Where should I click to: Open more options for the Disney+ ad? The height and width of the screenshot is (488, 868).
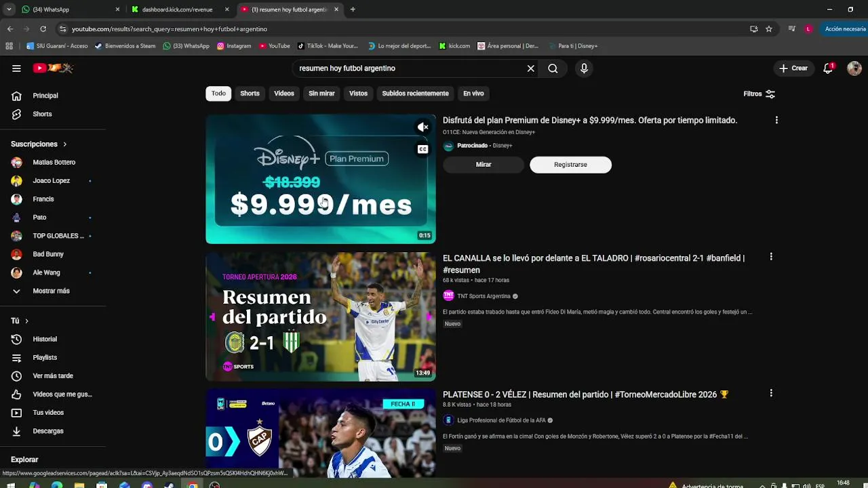pos(776,120)
